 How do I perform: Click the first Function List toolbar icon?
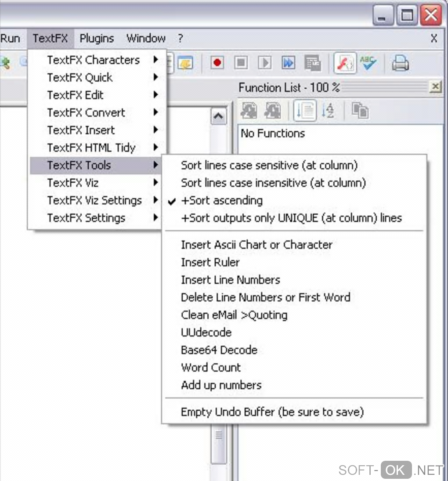point(249,111)
